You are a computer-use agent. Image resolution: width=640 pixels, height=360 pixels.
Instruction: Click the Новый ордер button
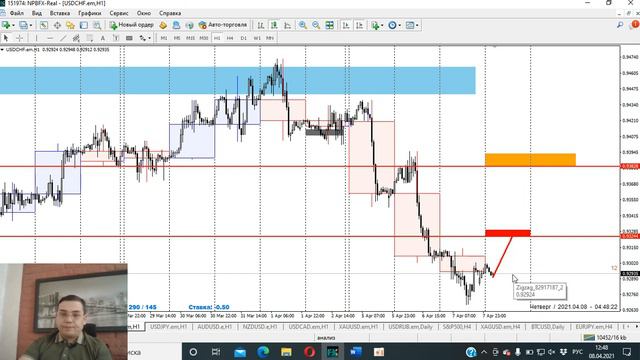point(131,25)
